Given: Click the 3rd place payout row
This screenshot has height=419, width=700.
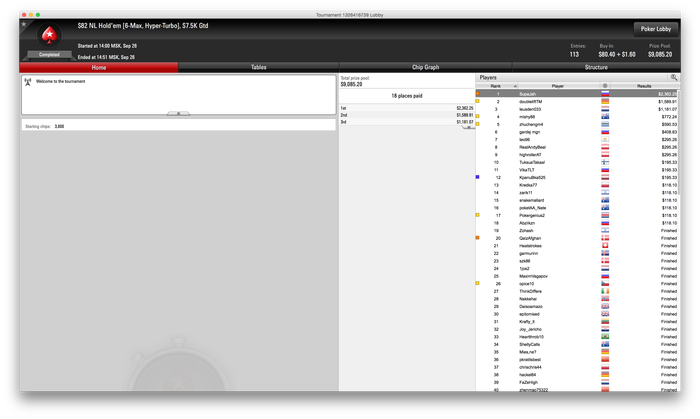Looking at the screenshot, I should tap(407, 122).
